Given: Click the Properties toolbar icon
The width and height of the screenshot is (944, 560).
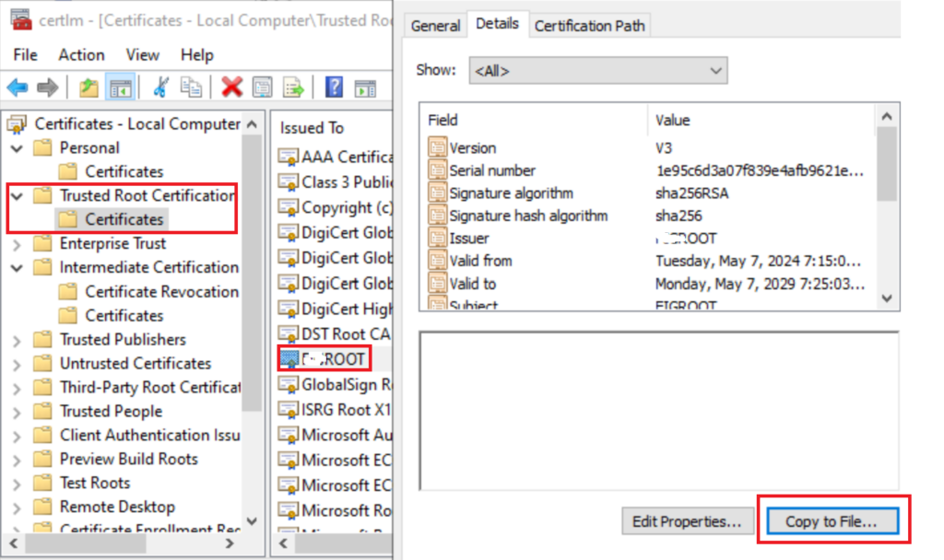Looking at the screenshot, I should pyautogui.click(x=263, y=87).
